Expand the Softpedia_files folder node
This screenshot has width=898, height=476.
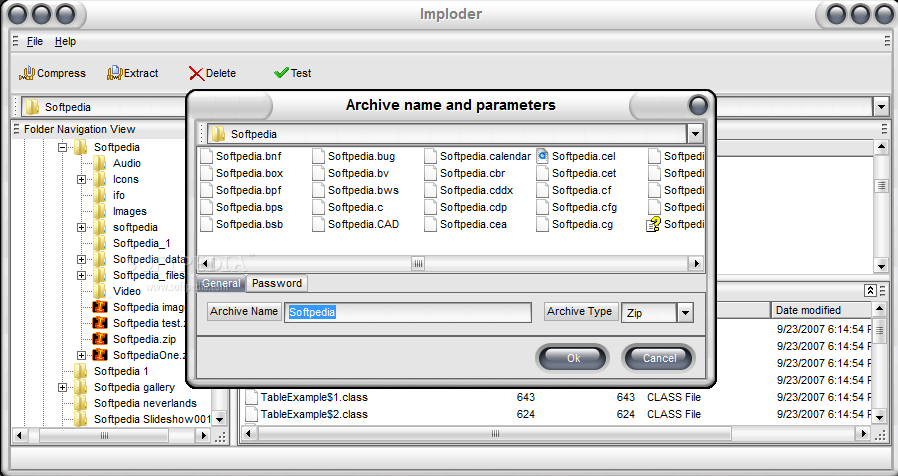point(81,276)
